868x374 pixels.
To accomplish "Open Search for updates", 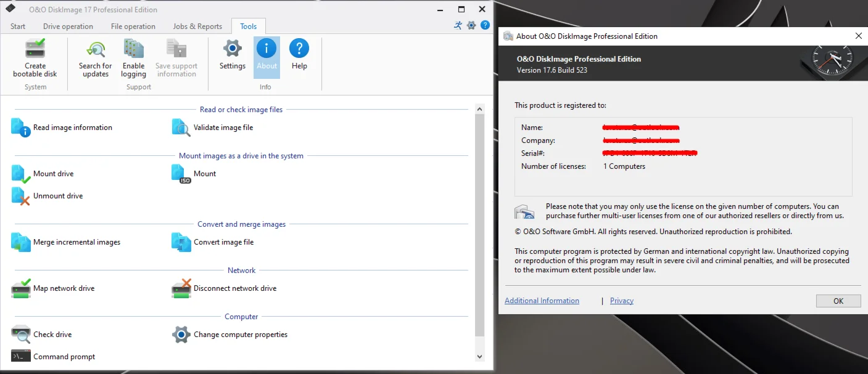I will click(96, 49).
